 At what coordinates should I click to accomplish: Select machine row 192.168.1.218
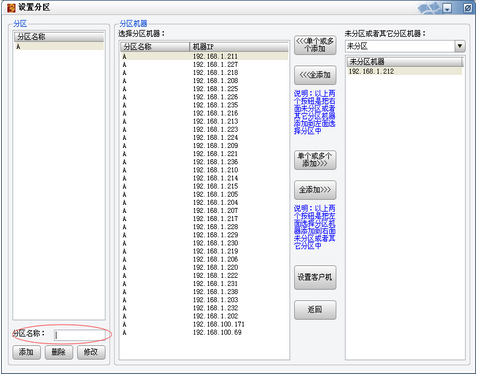204,72
